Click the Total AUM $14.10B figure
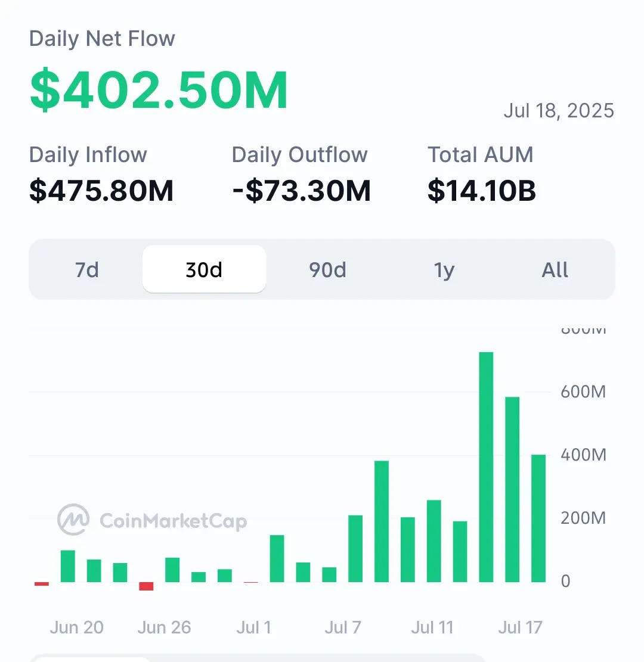This screenshot has width=644, height=662. (482, 191)
